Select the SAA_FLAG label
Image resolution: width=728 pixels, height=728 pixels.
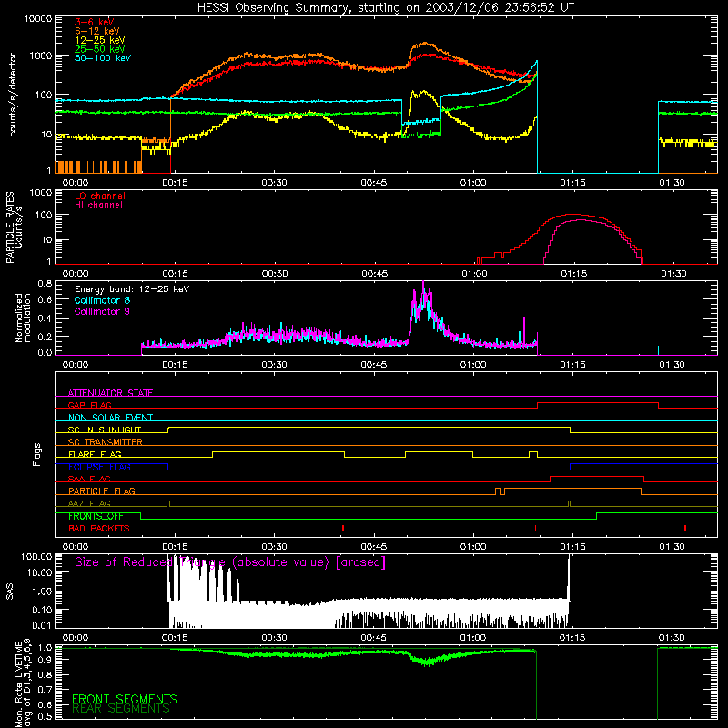click(x=89, y=479)
